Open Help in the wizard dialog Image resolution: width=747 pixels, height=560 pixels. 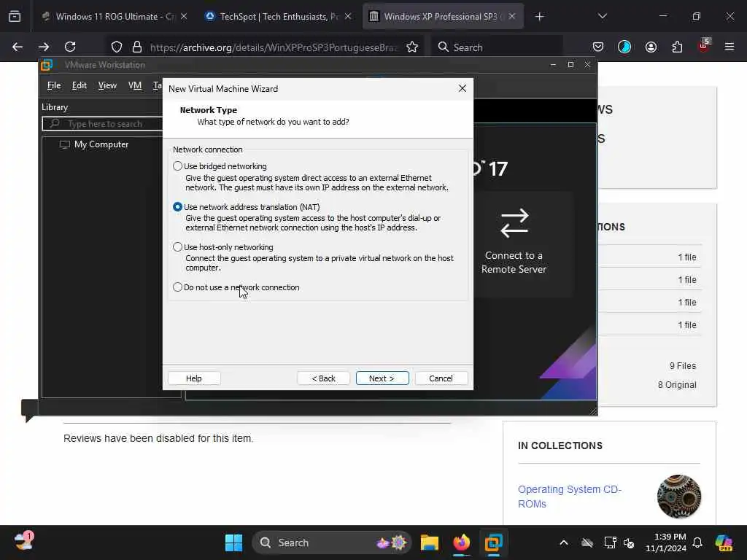coord(194,378)
